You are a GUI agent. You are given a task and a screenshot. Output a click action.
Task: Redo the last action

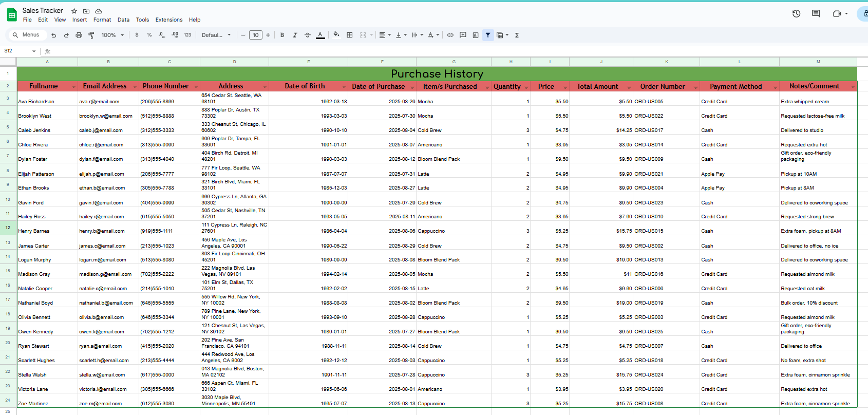click(x=66, y=35)
